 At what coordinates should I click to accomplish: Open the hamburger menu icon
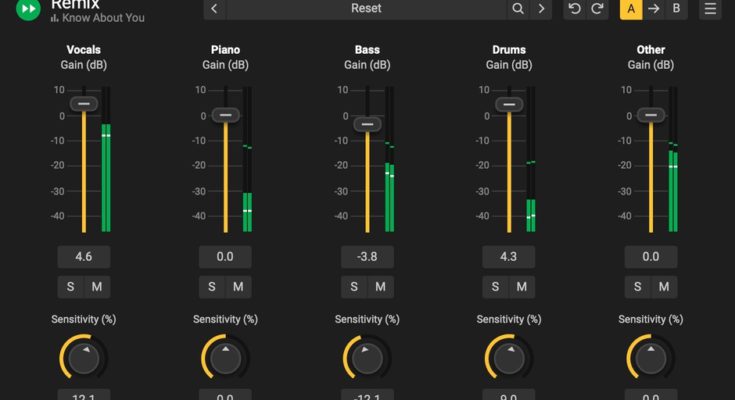pyautogui.click(x=710, y=9)
